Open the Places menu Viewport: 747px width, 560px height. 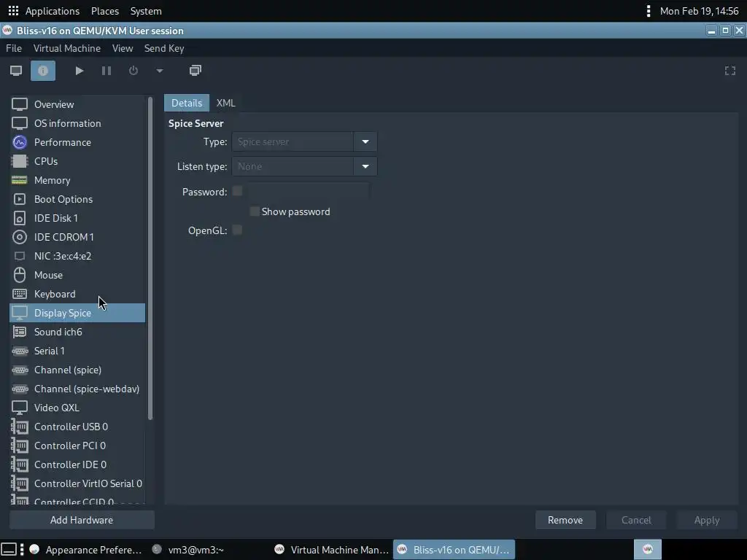coord(105,11)
